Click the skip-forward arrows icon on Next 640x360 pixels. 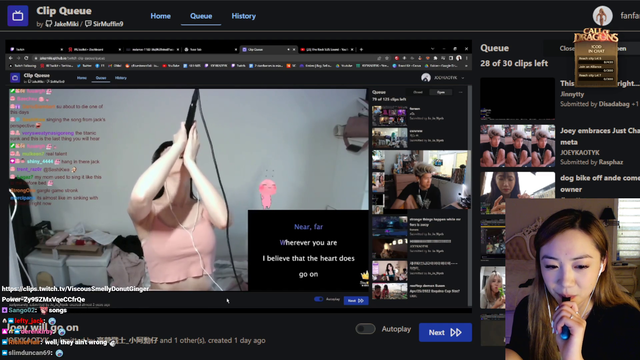tap(456, 333)
